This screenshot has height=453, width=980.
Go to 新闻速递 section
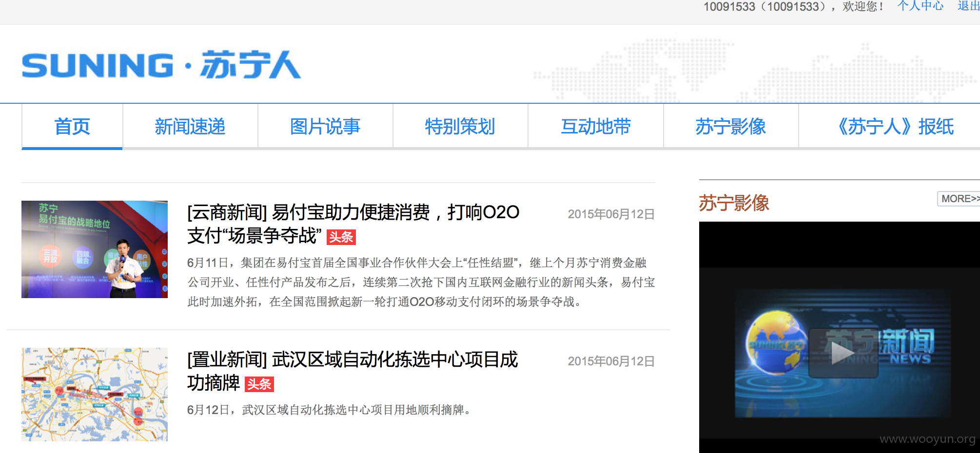click(x=190, y=127)
